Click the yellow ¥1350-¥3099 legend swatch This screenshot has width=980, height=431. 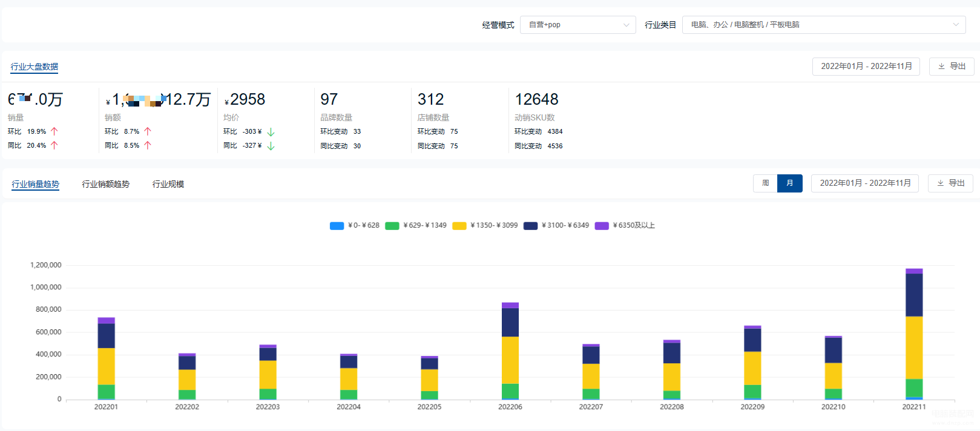pos(459,226)
